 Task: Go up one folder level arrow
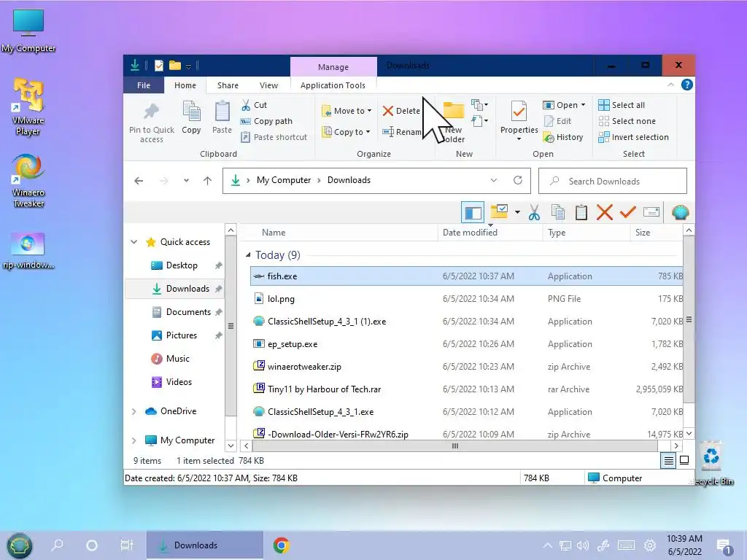coord(207,181)
